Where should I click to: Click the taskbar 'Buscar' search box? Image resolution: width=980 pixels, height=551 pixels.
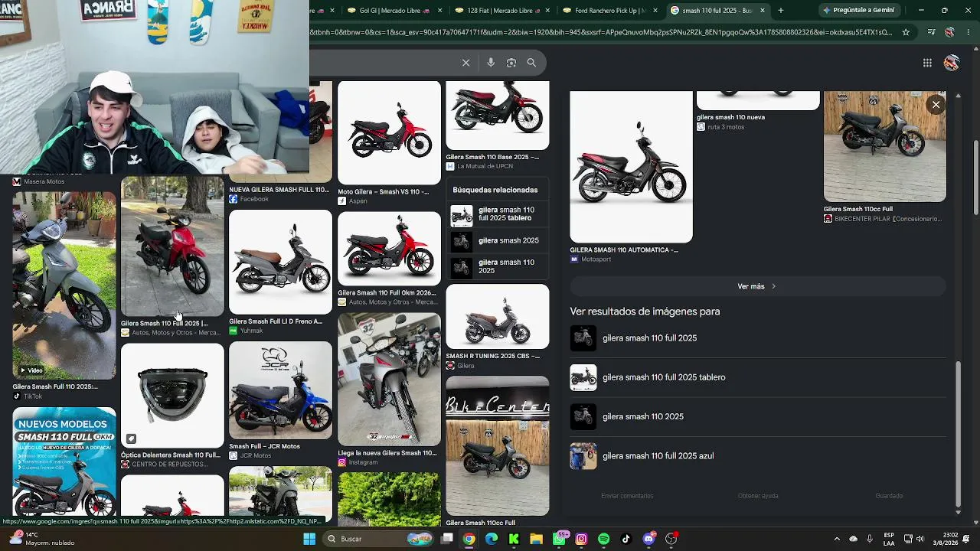(x=378, y=539)
